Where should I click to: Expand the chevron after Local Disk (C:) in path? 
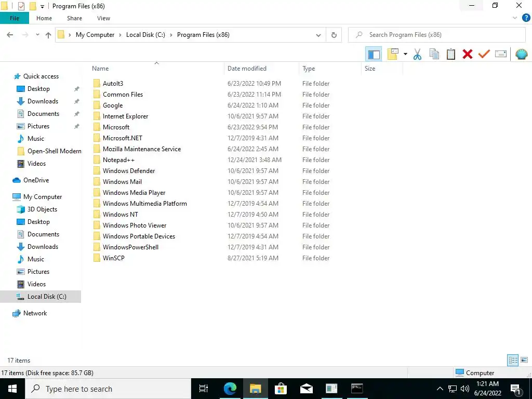click(171, 35)
